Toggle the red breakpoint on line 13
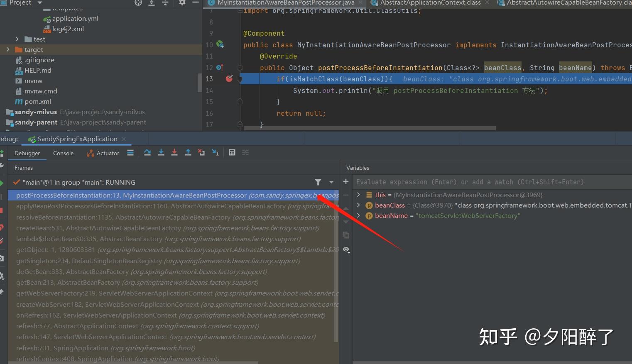 point(229,78)
